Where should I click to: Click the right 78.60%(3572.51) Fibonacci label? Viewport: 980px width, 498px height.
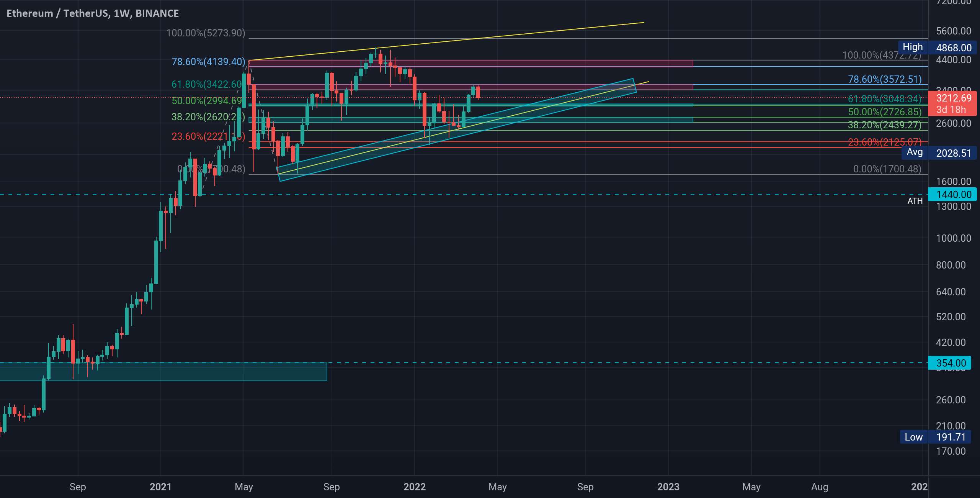[885, 79]
